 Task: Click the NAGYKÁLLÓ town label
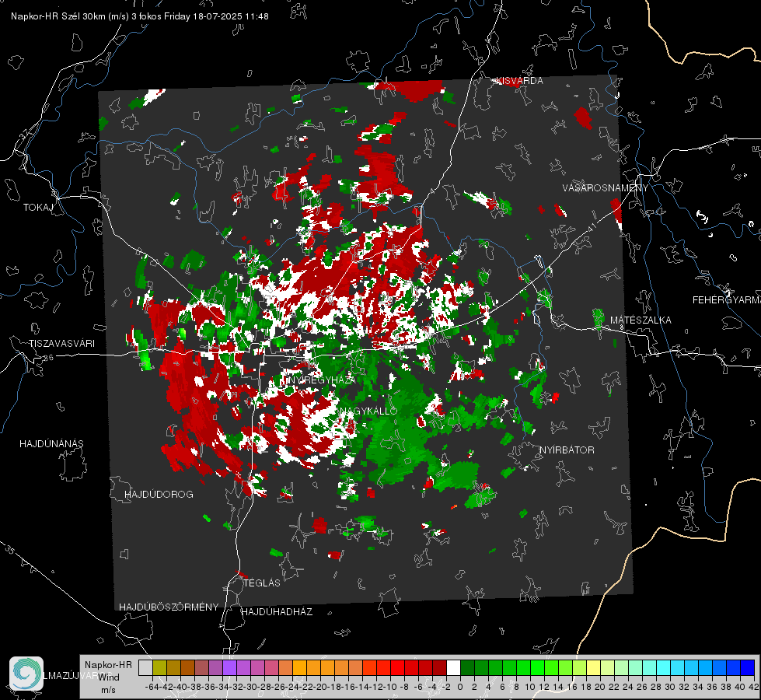pyautogui.click(x=369, y=411)
